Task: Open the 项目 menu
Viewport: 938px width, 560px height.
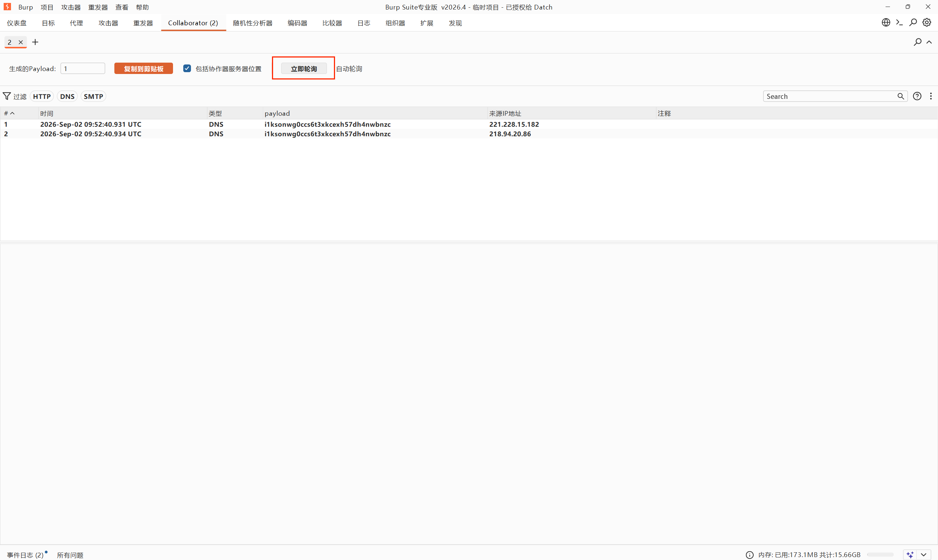Action: pyautogui.click(x=47, y=7)
